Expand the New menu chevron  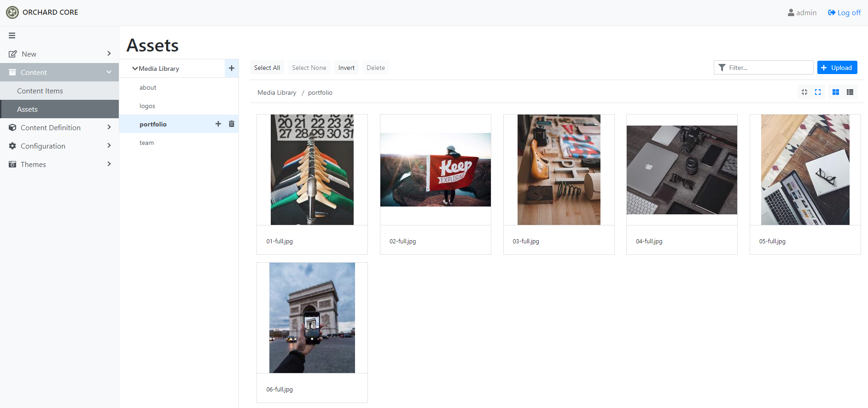[109, 53]
